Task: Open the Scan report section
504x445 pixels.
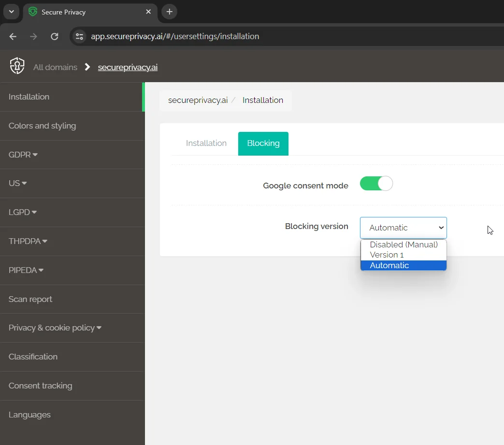Action: [30, 299]
